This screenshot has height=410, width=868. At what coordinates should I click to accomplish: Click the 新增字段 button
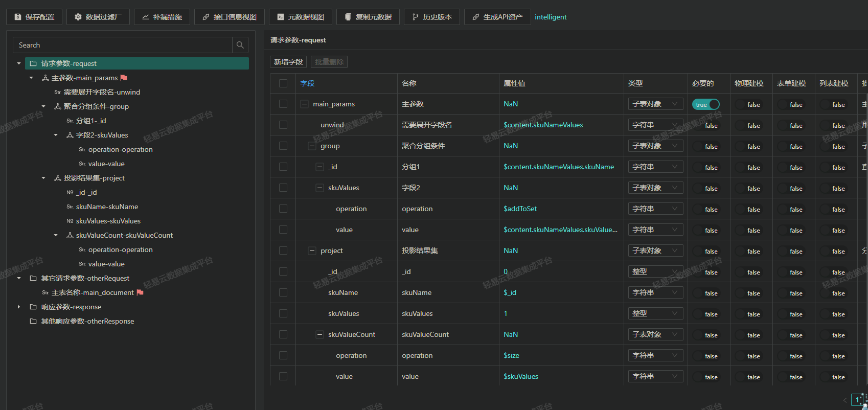click(x=288, y=62)
